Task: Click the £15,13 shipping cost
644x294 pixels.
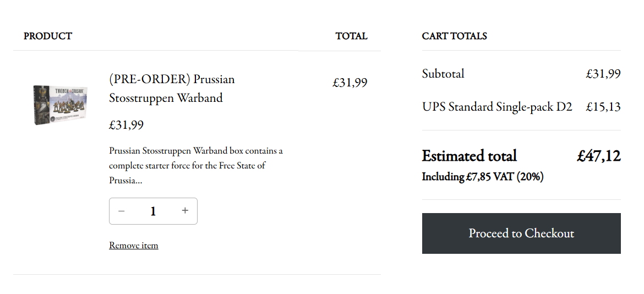Action: [603, 107]
